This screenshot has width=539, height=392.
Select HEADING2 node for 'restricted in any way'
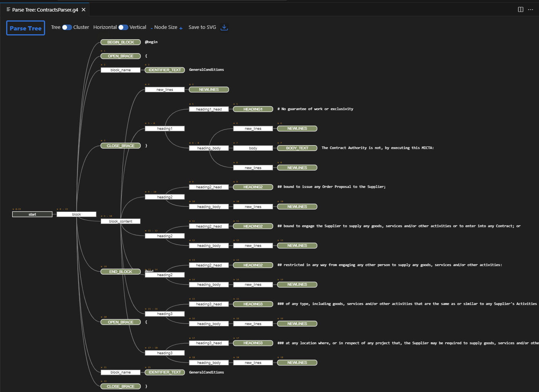click(x=253, y=265)
